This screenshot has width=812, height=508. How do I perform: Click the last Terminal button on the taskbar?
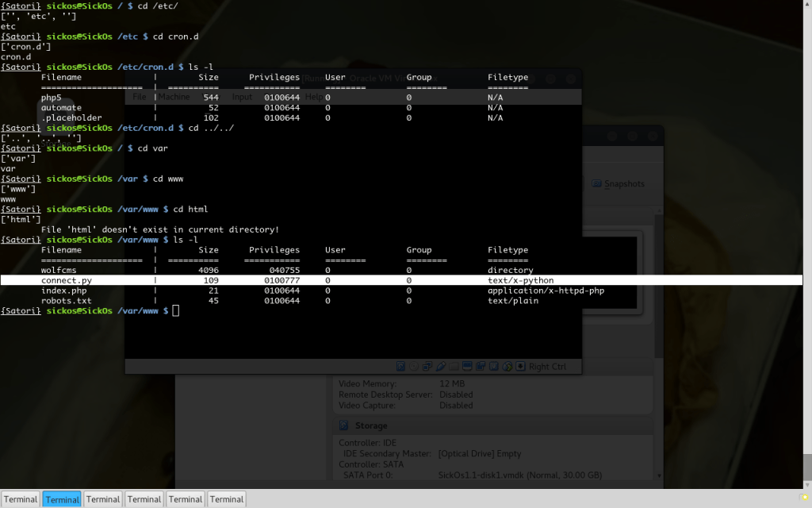pyautogui.click(x=226, y=498)
